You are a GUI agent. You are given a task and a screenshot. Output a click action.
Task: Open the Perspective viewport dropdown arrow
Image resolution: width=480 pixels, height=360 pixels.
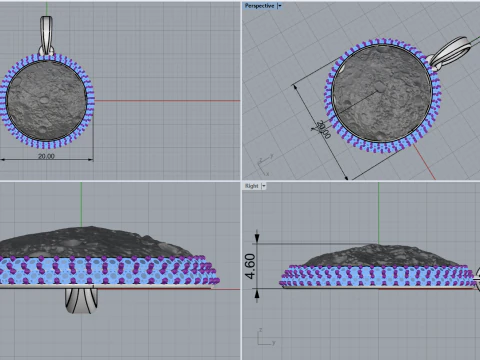(x=280, y=6)
